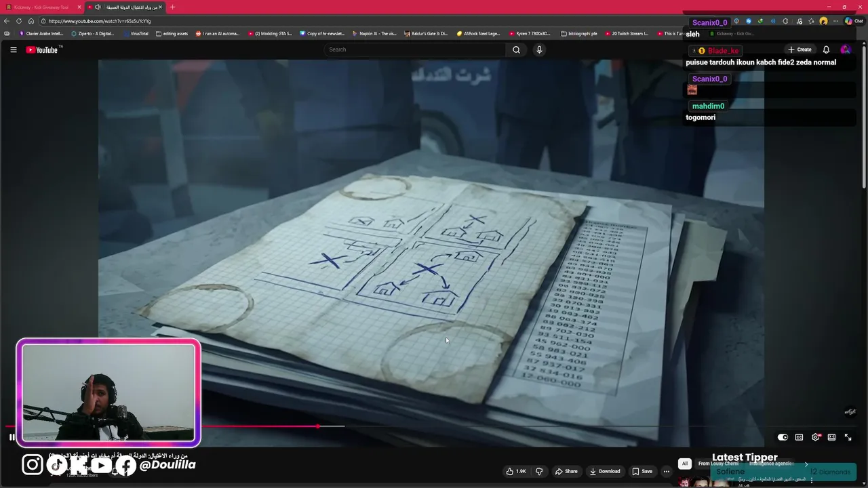Open the player Settings gear
Screen dimensions: 868x488
[x=815, y=437]
